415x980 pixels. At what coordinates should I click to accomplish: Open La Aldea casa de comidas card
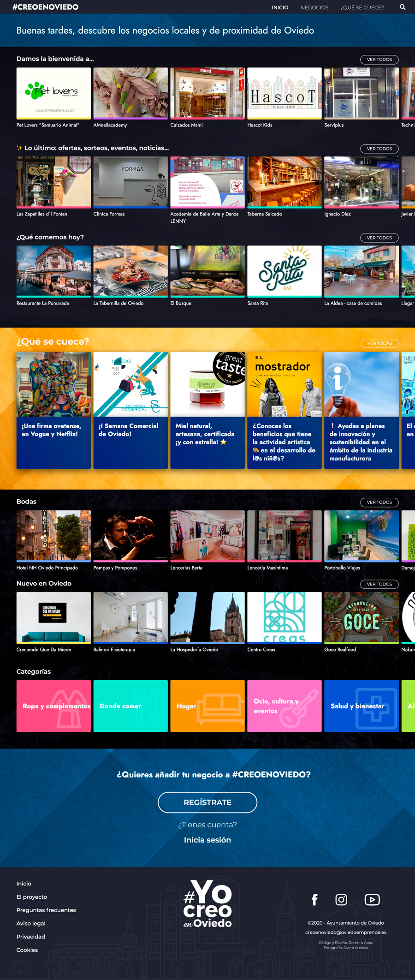tap(362, 276)
